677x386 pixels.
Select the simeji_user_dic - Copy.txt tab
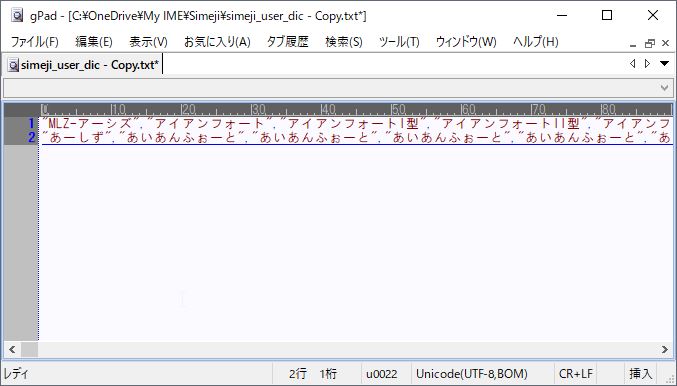(x=84, y=65)
